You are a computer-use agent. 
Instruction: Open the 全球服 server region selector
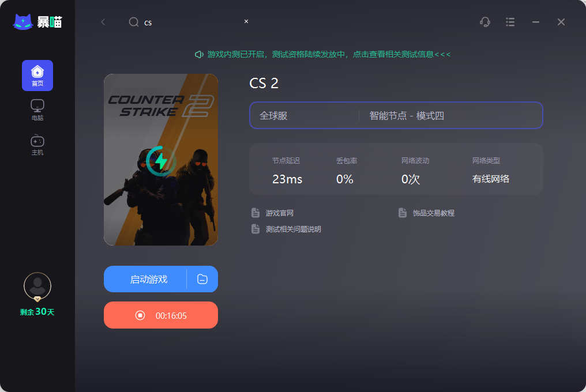(x=305, y=115)
